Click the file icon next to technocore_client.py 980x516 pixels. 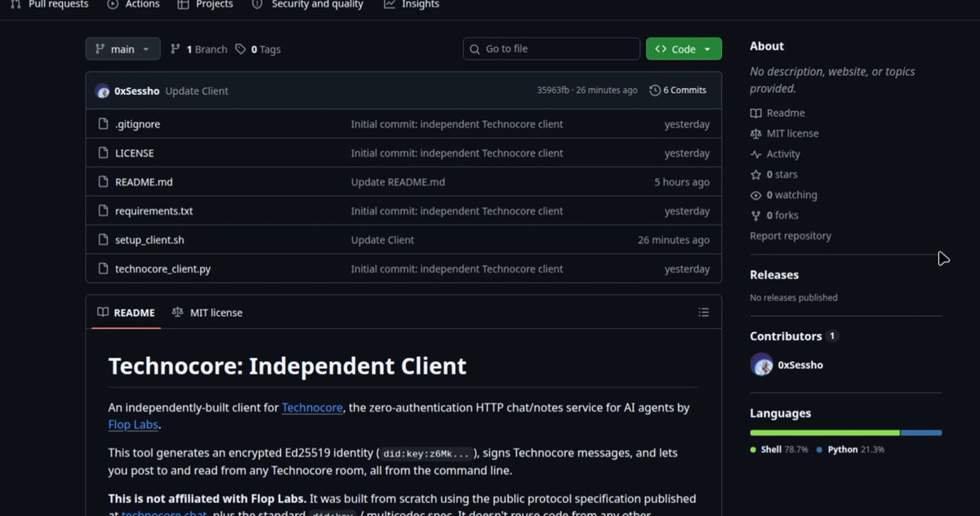point(103,269)
